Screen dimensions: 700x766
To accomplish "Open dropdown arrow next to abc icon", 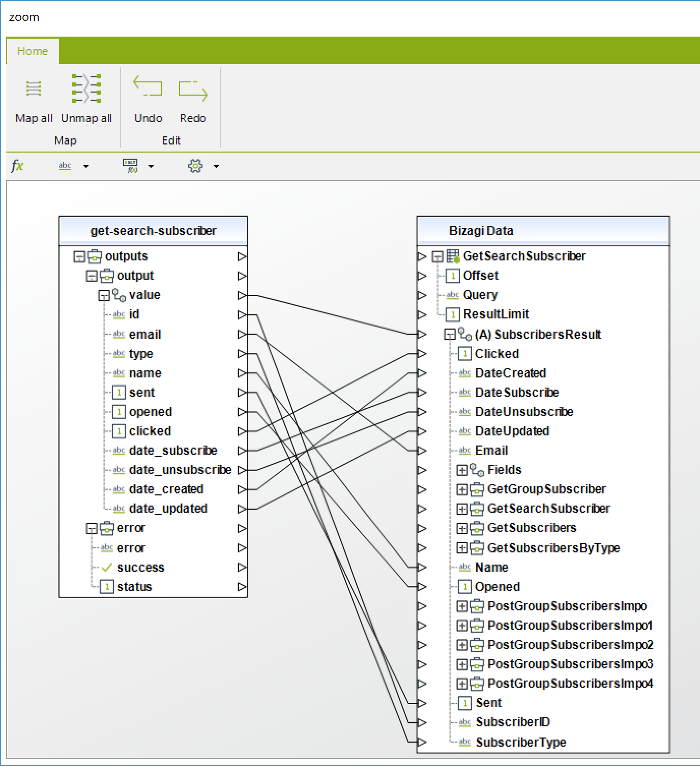I will pyautogui.click(x=85, y=166).
